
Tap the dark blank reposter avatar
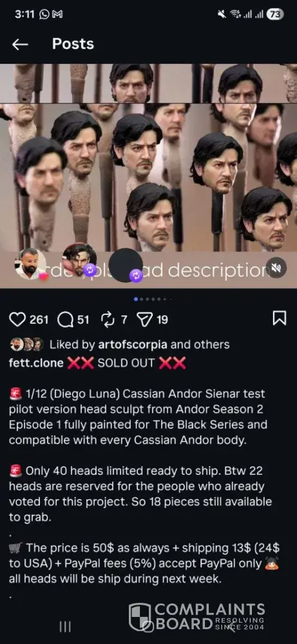click(x=126, y=265)
